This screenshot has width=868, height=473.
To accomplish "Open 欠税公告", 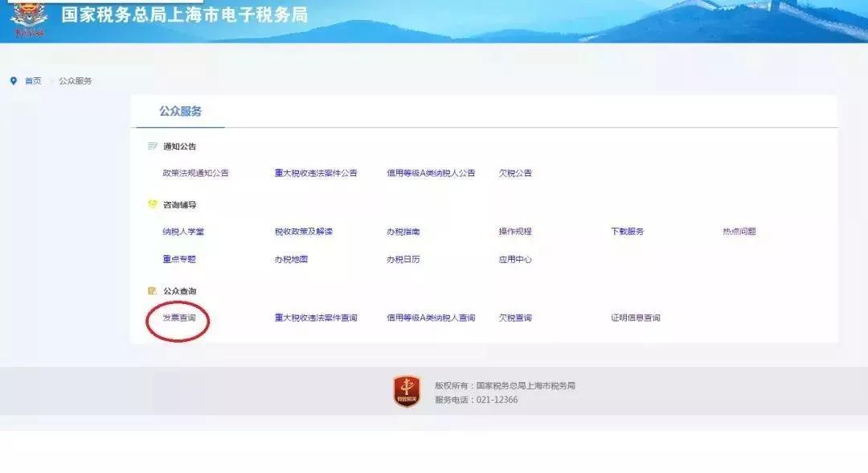I will click(516, 173).
